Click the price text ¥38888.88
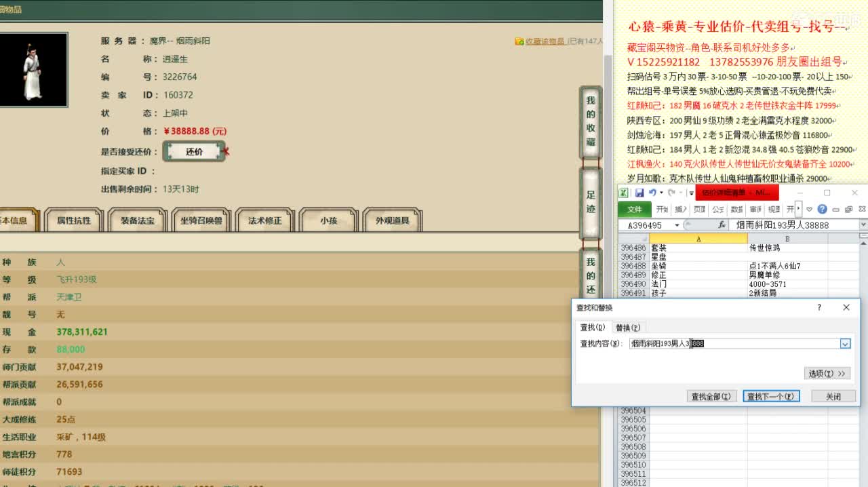This screenshot has height=487, width=868. coord(195,132)
